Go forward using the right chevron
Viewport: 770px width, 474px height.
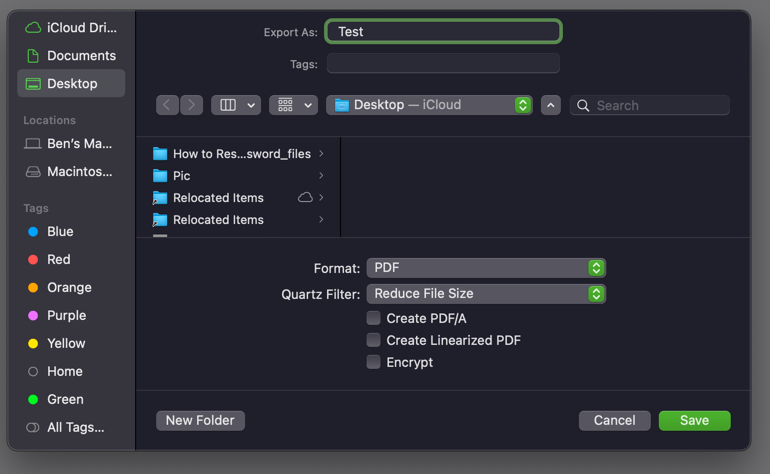(191, 105)
